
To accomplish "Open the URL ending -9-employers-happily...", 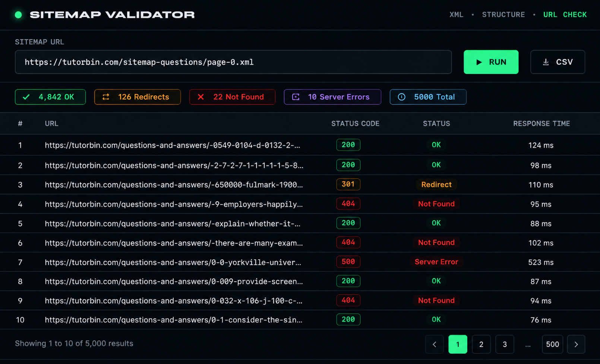I will click(x=174, y=204).
